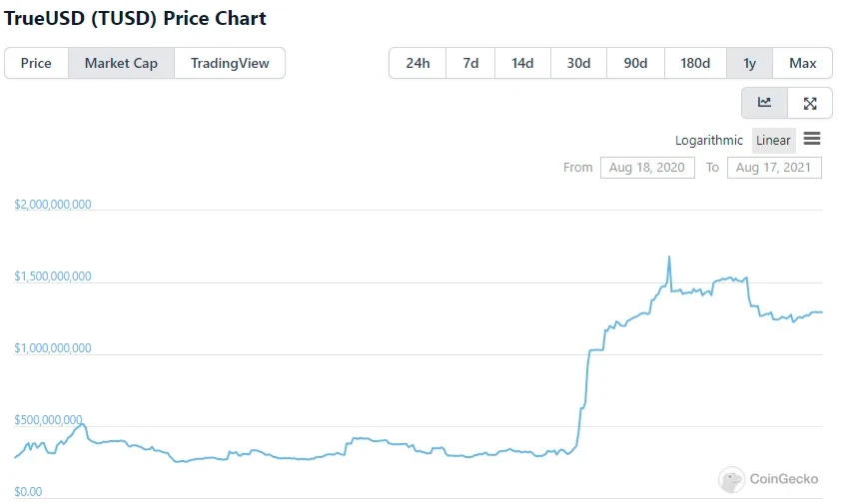845x504 pixels.
Task: Show the 180d time range
Action: (695, 63)
